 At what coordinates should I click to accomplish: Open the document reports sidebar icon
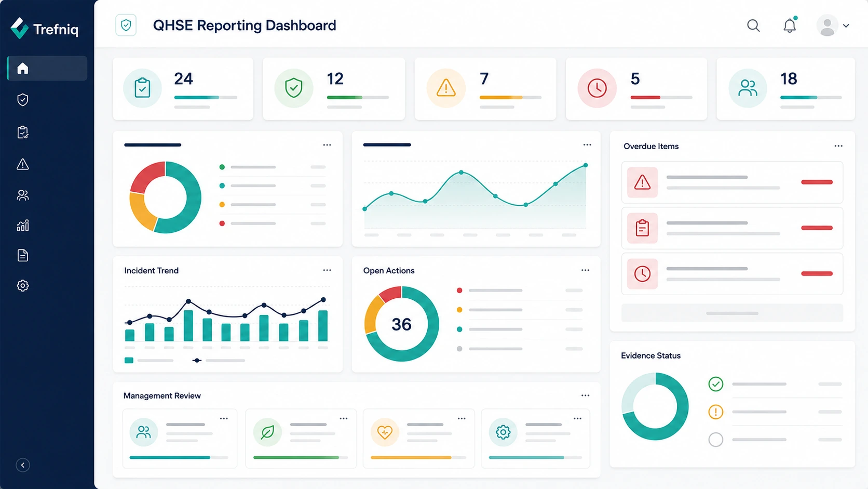coord(23,255)
